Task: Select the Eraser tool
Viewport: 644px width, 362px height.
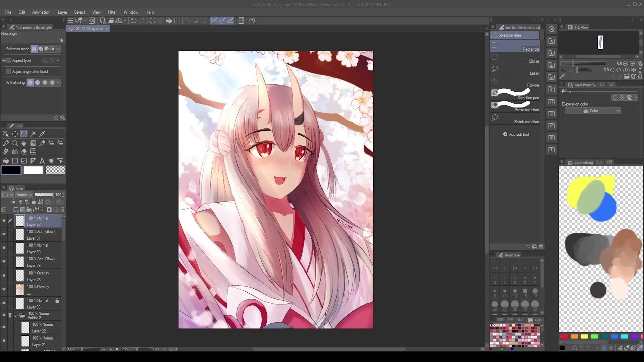Action: [24, 151]
